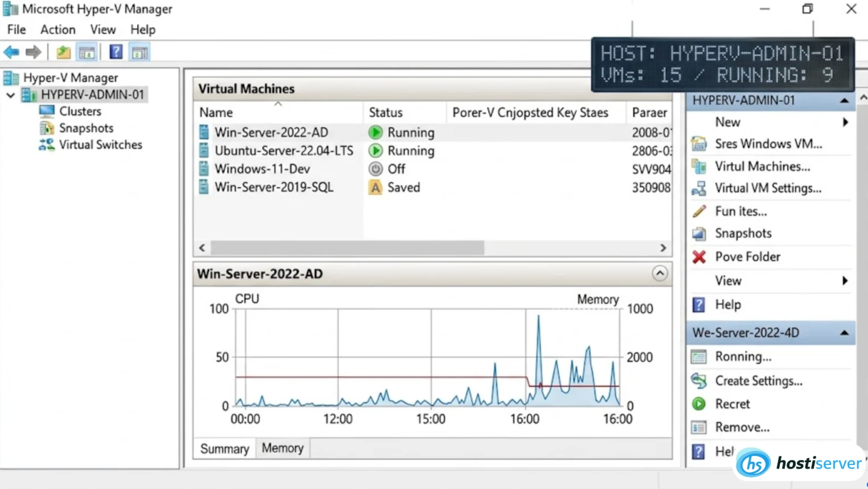Click the green Recret action icon
868x489 pixels.
pos(699,404)
